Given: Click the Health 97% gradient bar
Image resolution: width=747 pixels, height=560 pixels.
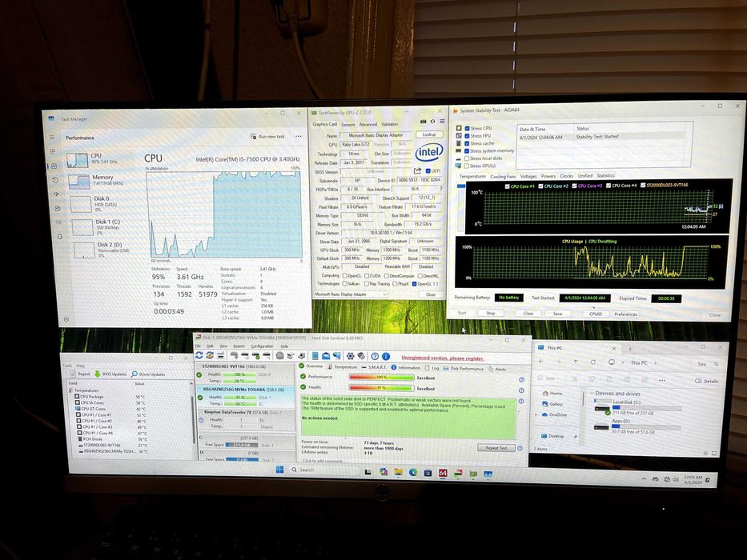Looking at the screenshot, I should (x=381, y=388).
